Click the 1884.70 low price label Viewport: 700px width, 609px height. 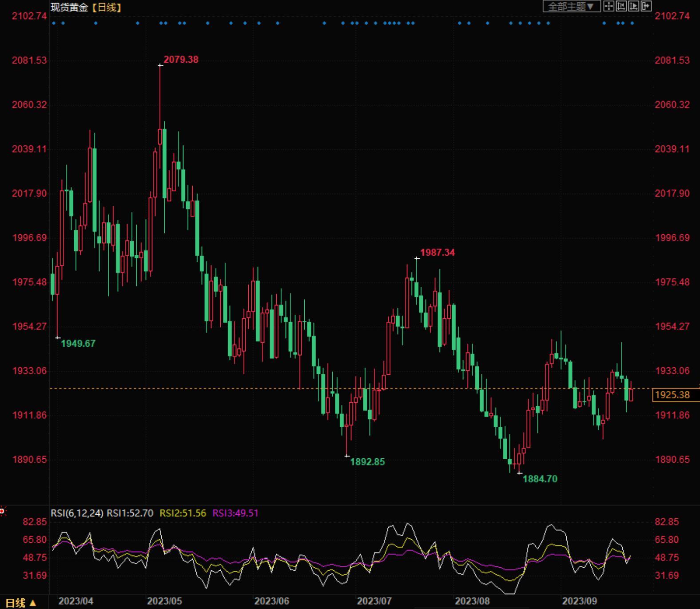540,479
